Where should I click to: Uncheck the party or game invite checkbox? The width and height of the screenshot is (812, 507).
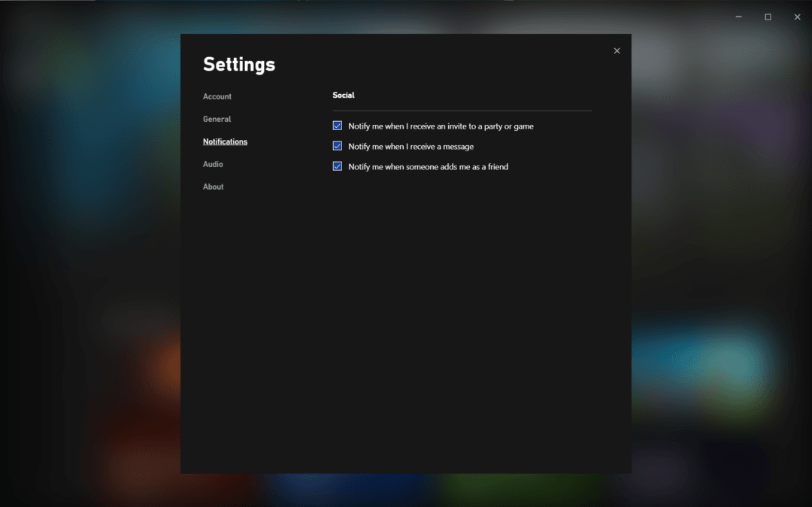tap(338, 126)
